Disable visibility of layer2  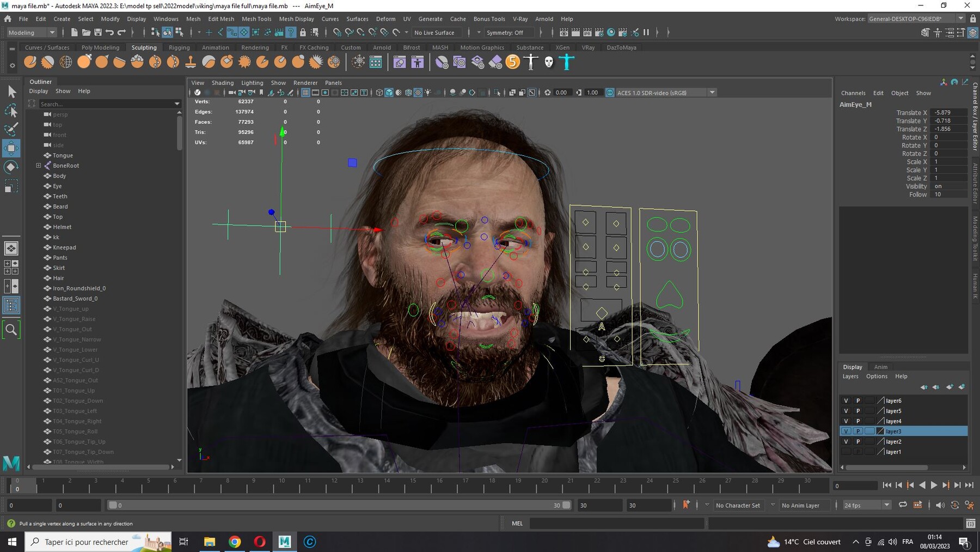point(846,441)
